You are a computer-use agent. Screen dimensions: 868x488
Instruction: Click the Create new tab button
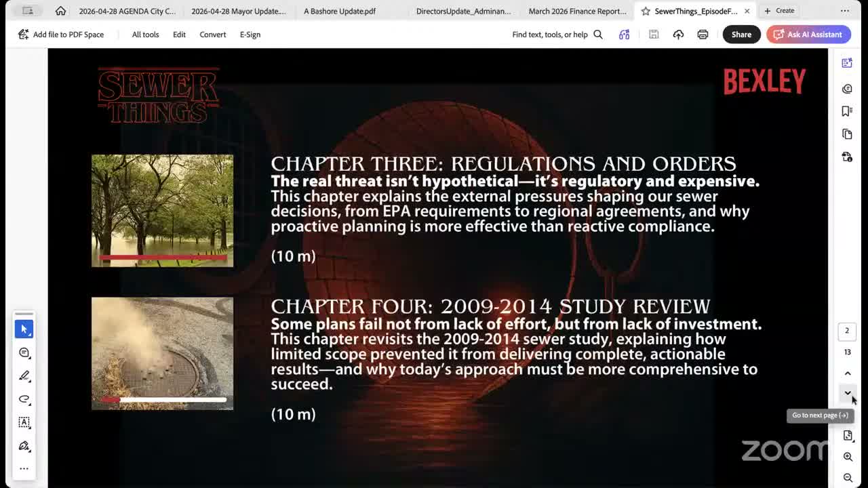pyautogui.click(x=779, y=11)
